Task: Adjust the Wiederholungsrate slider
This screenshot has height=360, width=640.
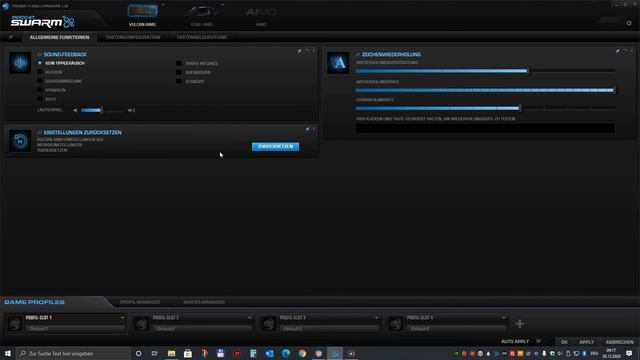Action: pyautogui.click(x=485, y=90)
